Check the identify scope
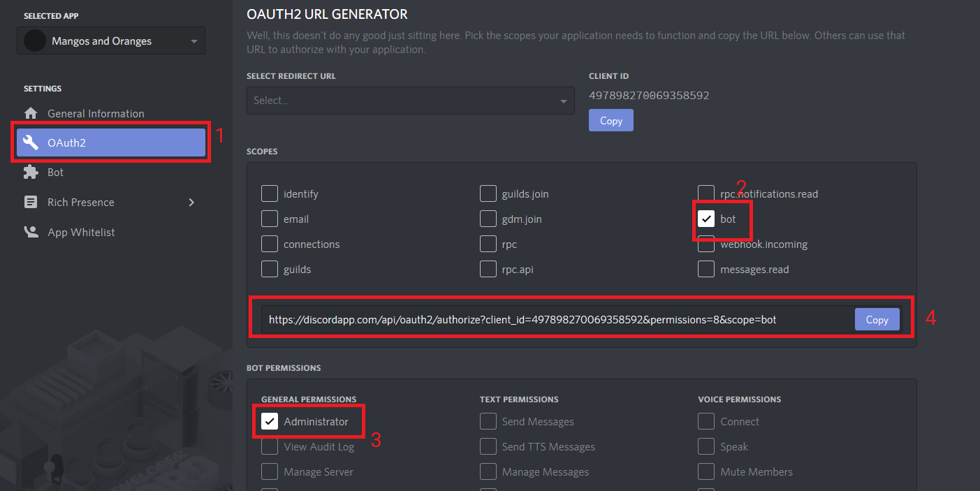Image resolution: width=980 pixels, height=491 pixels. coord(270,193)
